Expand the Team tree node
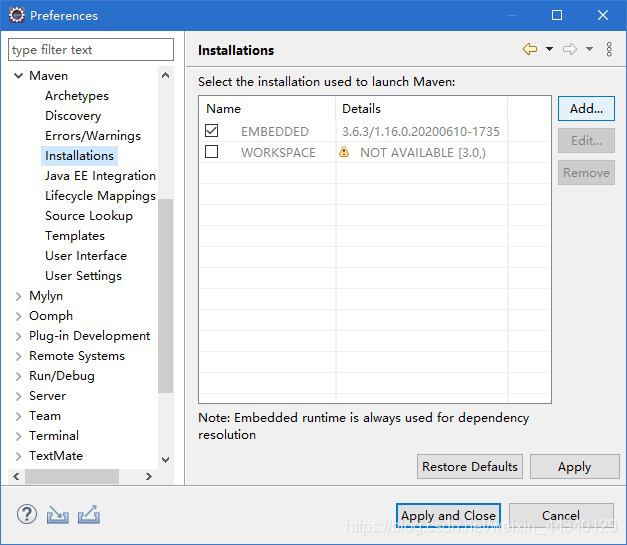Screen dimensions: 627x545 (18, 416)
